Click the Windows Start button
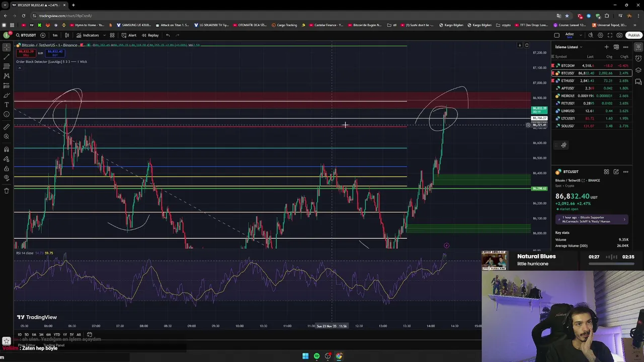The height and width of the screenshot is (362, 644). pos(305,356)
